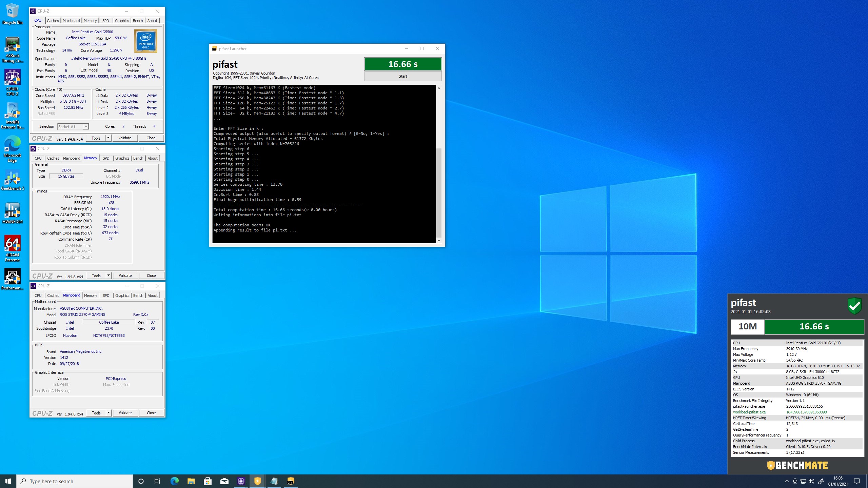Select Memory tab in Mainboard CPU-Z window
The height and width of the screenshot is (488, 868).
coord(91,296)
